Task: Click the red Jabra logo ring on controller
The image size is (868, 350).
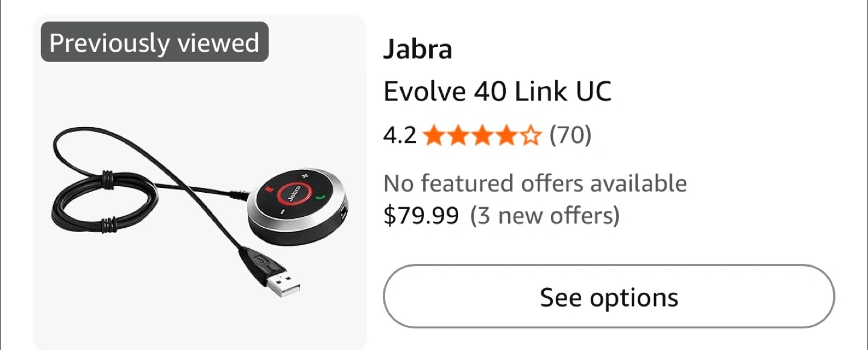Action: (x=294, y=192)
